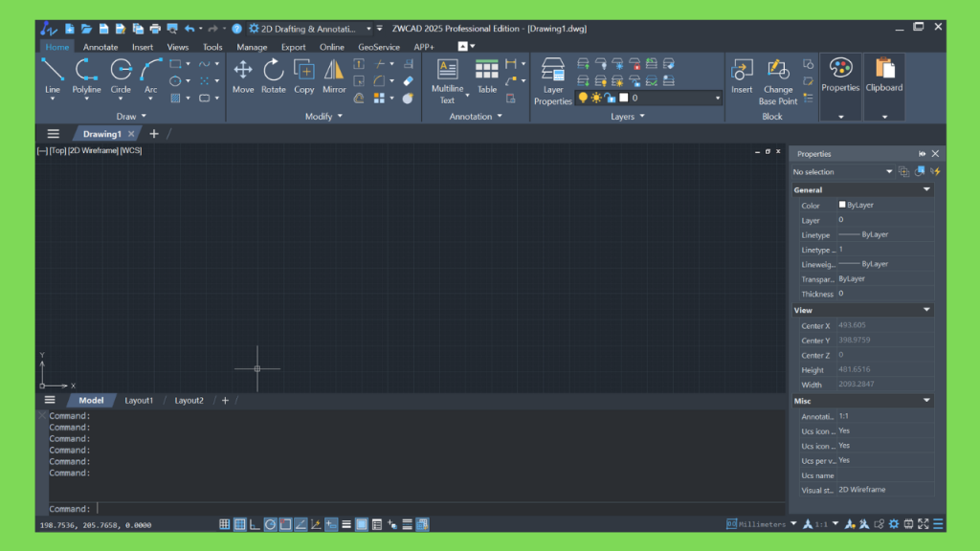
Task: Toggle layer 0 on/off lightbulb
Action: tap(583, 99)
